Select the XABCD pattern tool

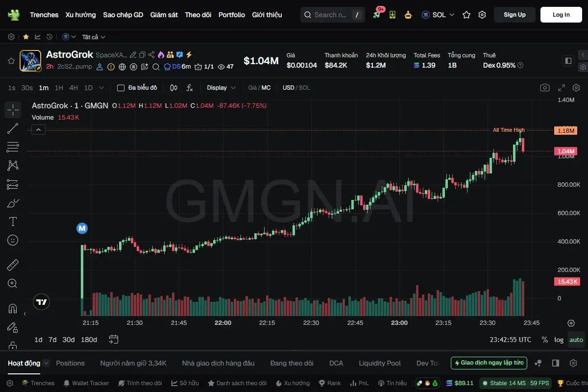point(13,166)
